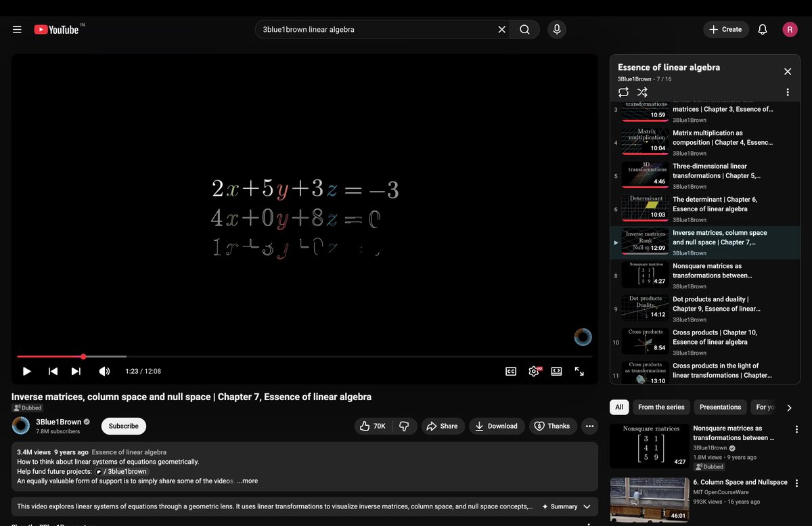The image size is (812, 526).
Task: Like the video with 70K likes
Action: [372, 426]
